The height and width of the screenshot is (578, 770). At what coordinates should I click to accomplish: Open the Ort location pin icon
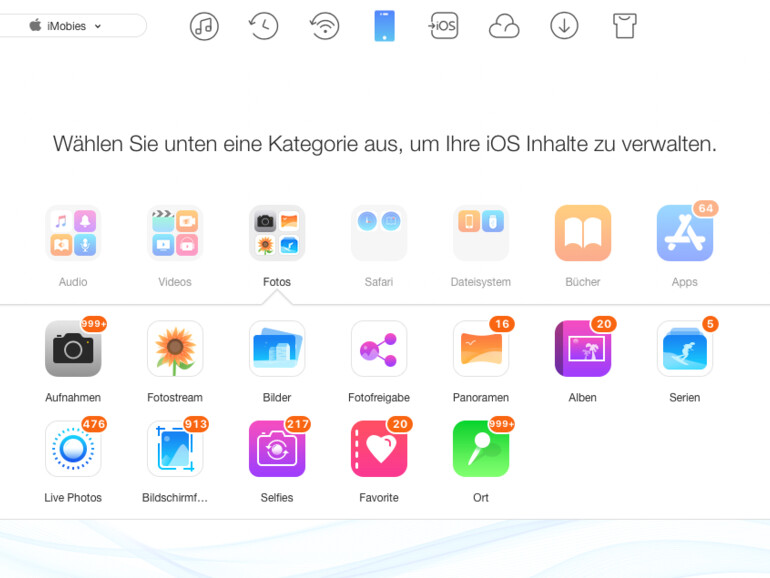tap(481, 449)
